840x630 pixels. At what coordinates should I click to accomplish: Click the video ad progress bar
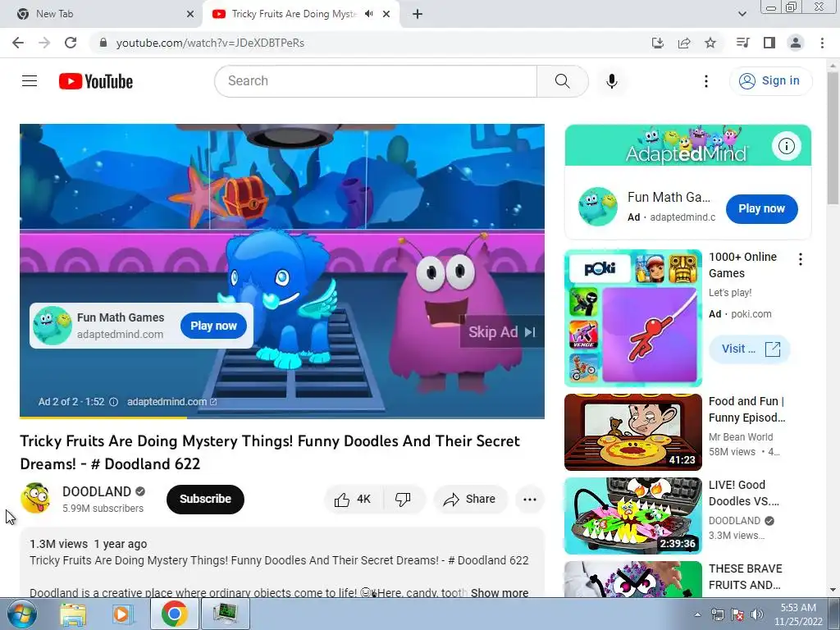[x=282, y=417]
